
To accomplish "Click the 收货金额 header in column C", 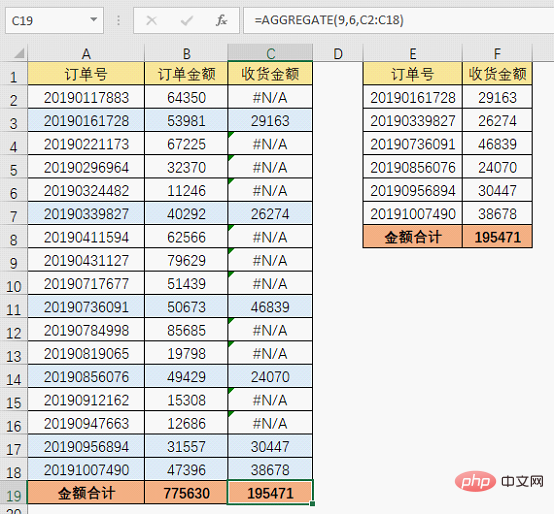I will pyautogui.click(x=270, y=74).
